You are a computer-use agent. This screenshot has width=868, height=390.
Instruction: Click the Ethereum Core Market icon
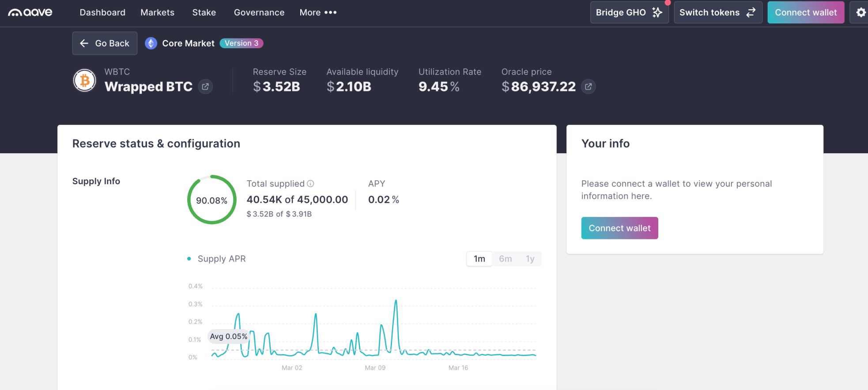tap(151, 43)
